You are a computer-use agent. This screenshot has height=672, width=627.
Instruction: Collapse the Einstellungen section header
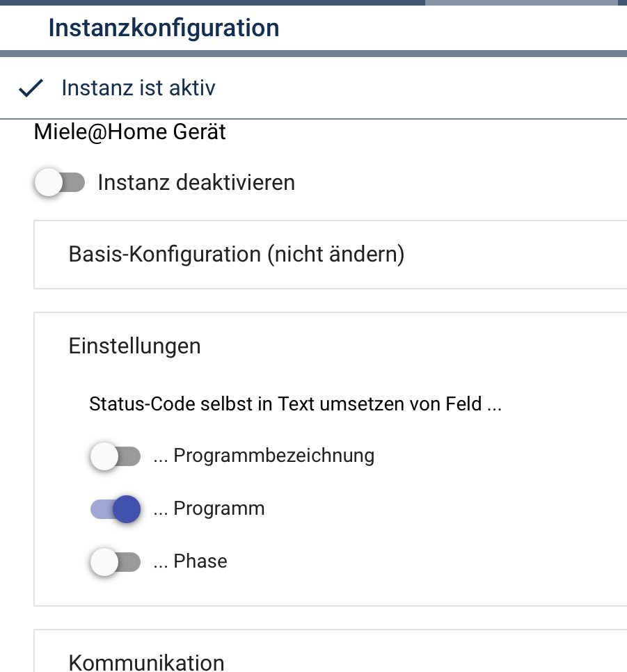click(x=134, y=346)
